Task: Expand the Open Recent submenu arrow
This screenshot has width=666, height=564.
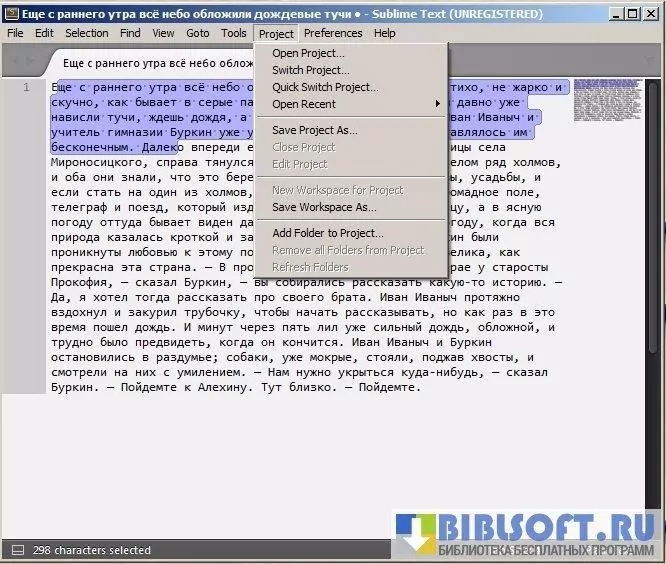Action: (x=437, y=104)
